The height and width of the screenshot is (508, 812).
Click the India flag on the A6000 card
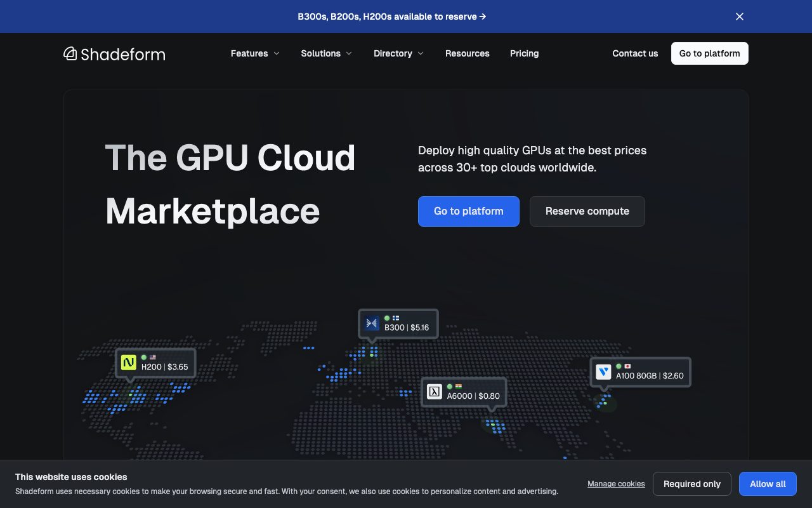(459, 386)
